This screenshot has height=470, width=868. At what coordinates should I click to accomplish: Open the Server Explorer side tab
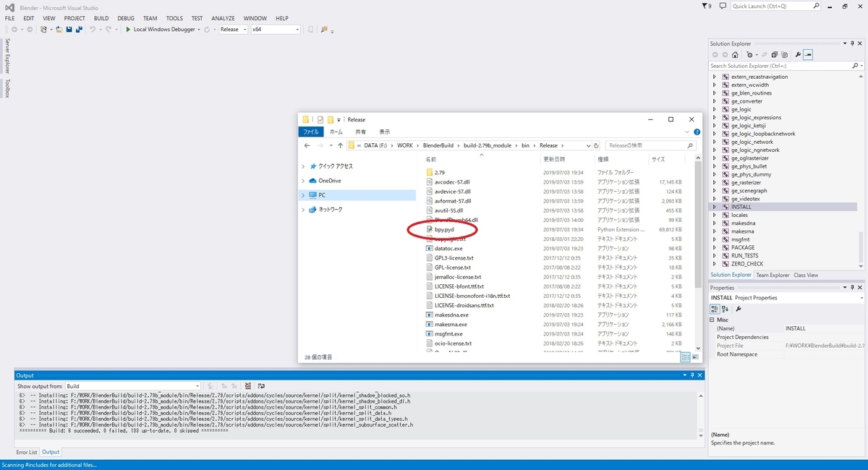pyautogui.click(x=7, y=56)
